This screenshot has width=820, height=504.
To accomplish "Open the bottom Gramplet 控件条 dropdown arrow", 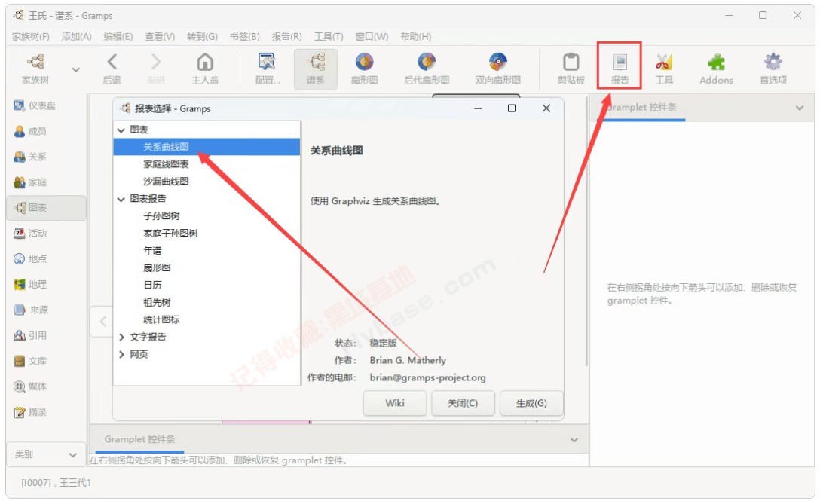I will (x=574, y=440).
